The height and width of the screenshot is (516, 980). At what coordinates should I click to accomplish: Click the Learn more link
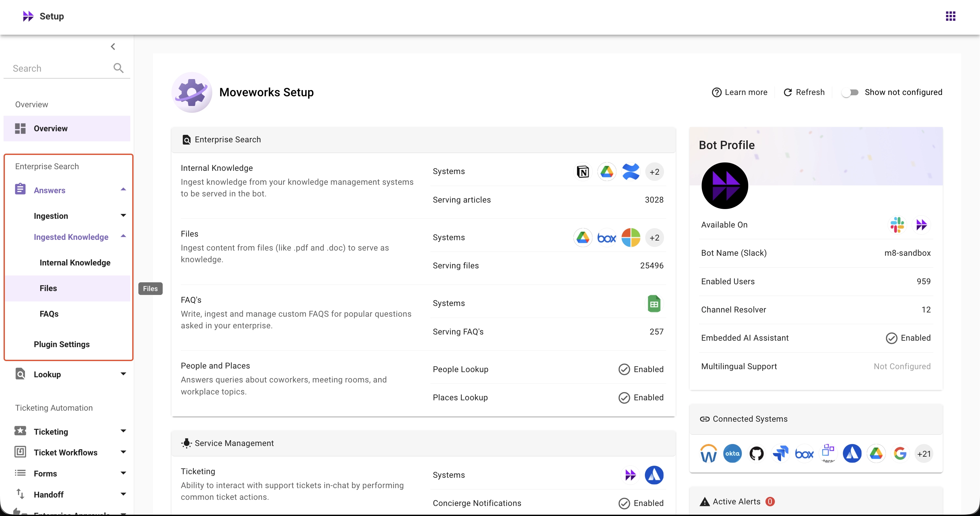coord(740,92)
